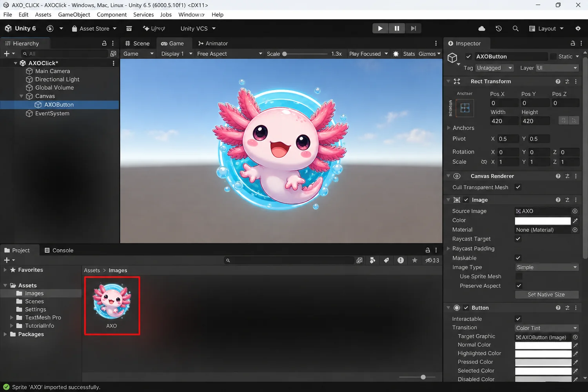Open Free Aspect dropdown
Screen dimensions: 588x392
tap(229, 54)
